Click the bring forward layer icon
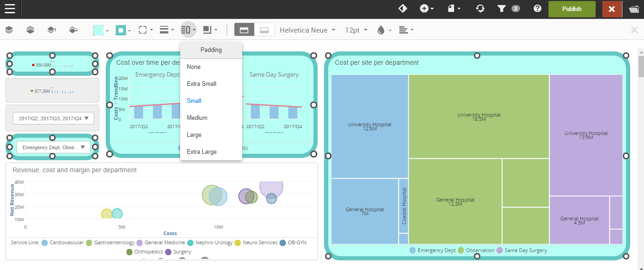 52,30
